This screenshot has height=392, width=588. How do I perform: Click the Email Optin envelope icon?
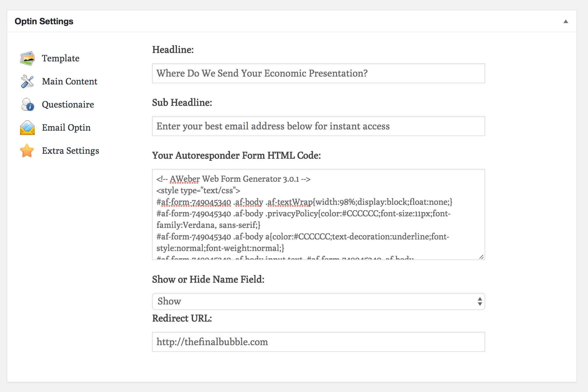tap(27, 128)
